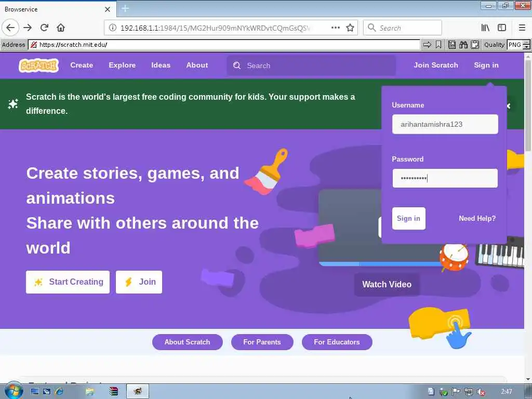
Task: Open a new browser tab with plus
Action: (x=125, y=8)
